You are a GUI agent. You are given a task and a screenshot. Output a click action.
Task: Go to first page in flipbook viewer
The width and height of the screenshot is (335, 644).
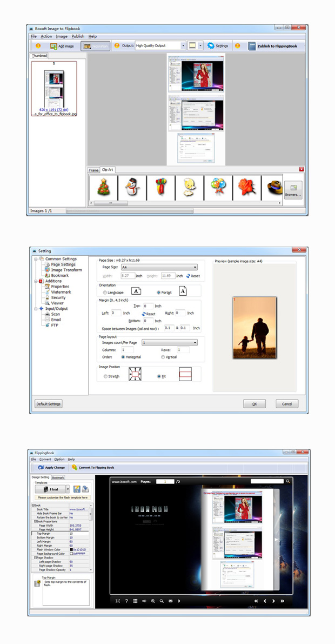tap(256, 601)
